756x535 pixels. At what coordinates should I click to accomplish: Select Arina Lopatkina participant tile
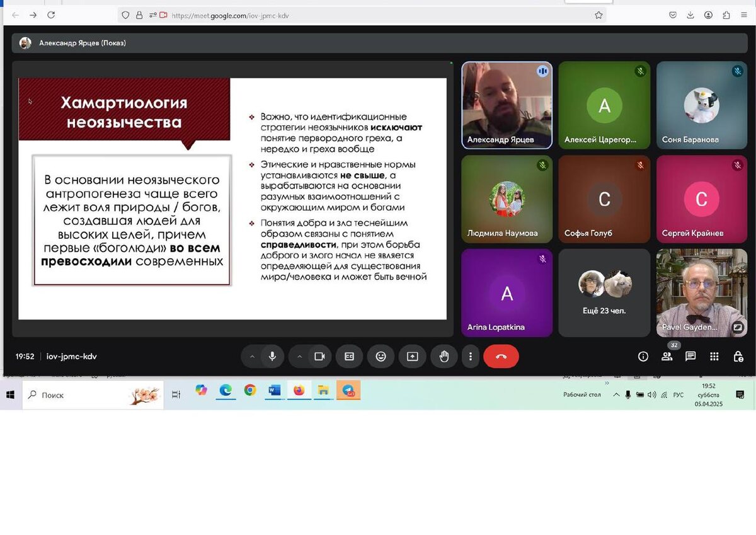(507, 293)
